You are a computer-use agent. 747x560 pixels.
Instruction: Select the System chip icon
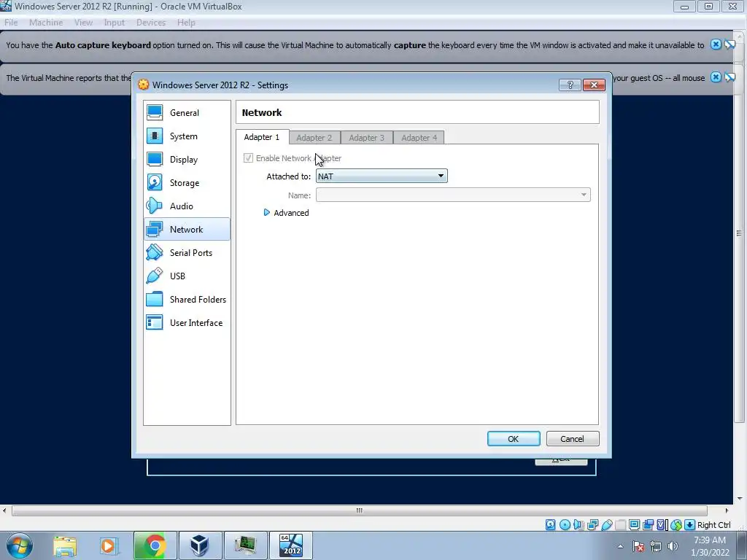155,136
